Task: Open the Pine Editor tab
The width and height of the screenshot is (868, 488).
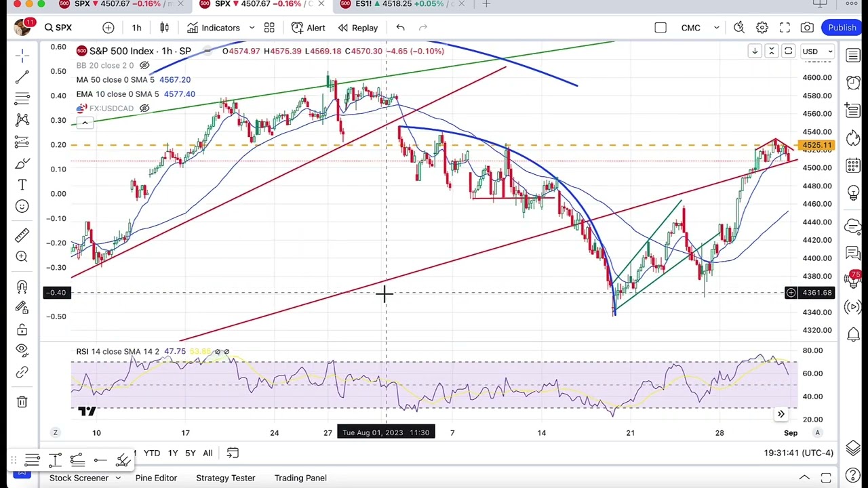Action: 156,478
